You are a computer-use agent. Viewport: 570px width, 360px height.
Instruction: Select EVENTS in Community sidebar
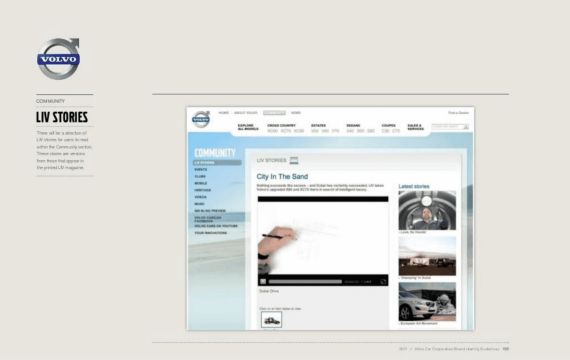(x=201, y=169)
